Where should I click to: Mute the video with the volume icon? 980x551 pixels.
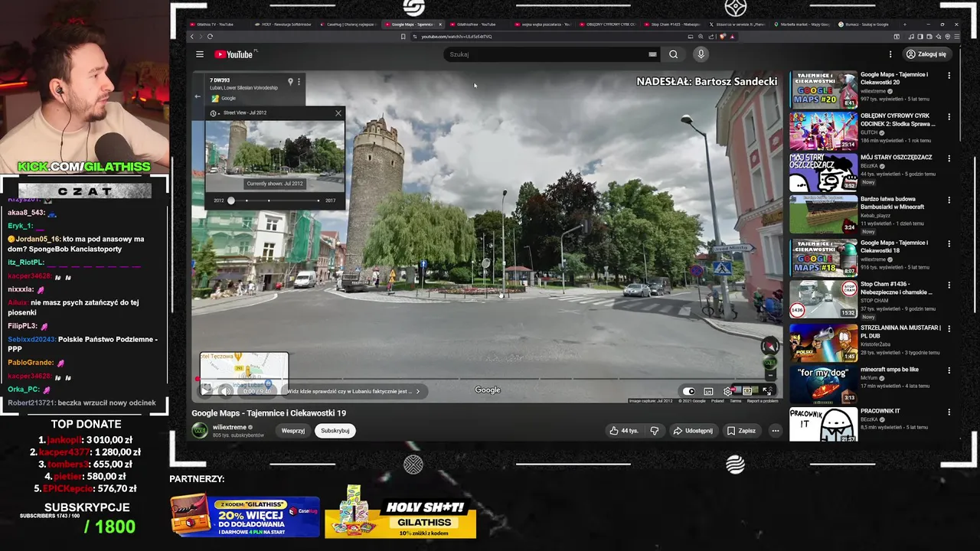tap(225, 391)
